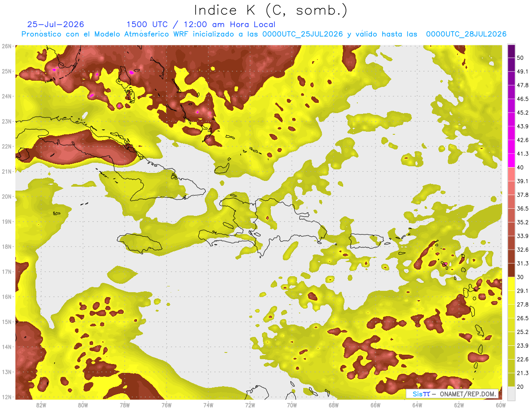
Task: Click the colorbar value 33.9
Action: [523, 236]
